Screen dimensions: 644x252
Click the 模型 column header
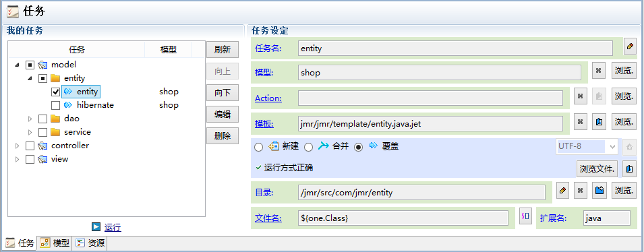coord(169,50)
